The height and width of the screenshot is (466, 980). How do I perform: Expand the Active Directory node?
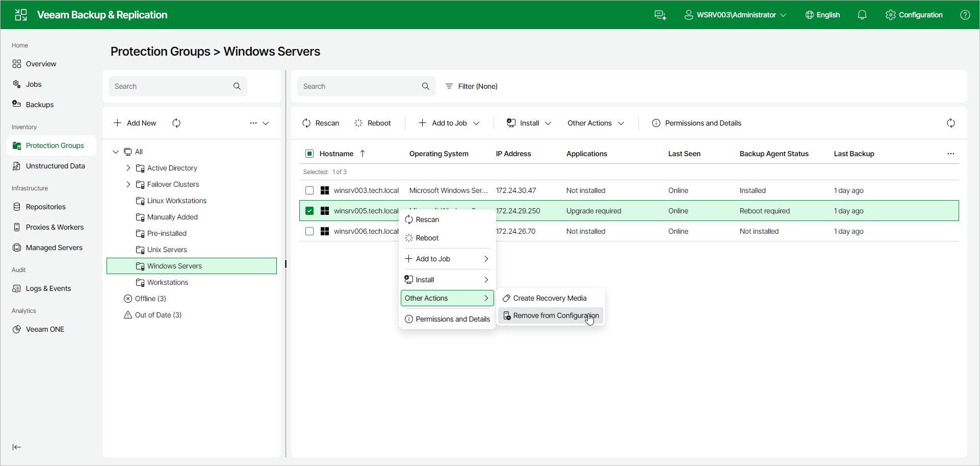pos(128,168)
